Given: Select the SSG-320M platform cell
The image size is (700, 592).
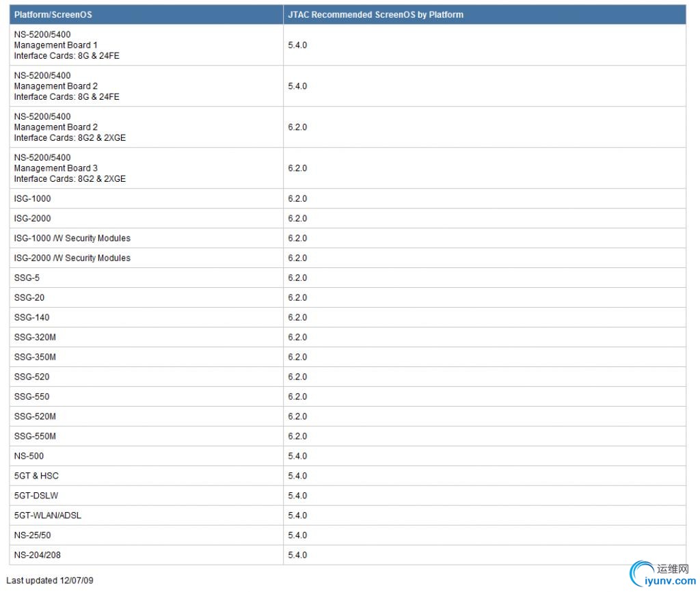Looking at the screenshot, I should [146, 337].
